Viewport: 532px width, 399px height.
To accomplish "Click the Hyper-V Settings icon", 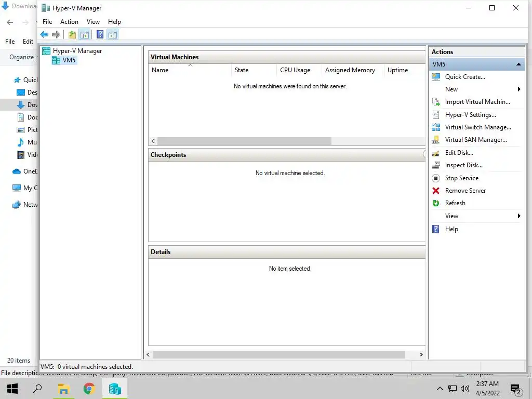I will 436,115.
